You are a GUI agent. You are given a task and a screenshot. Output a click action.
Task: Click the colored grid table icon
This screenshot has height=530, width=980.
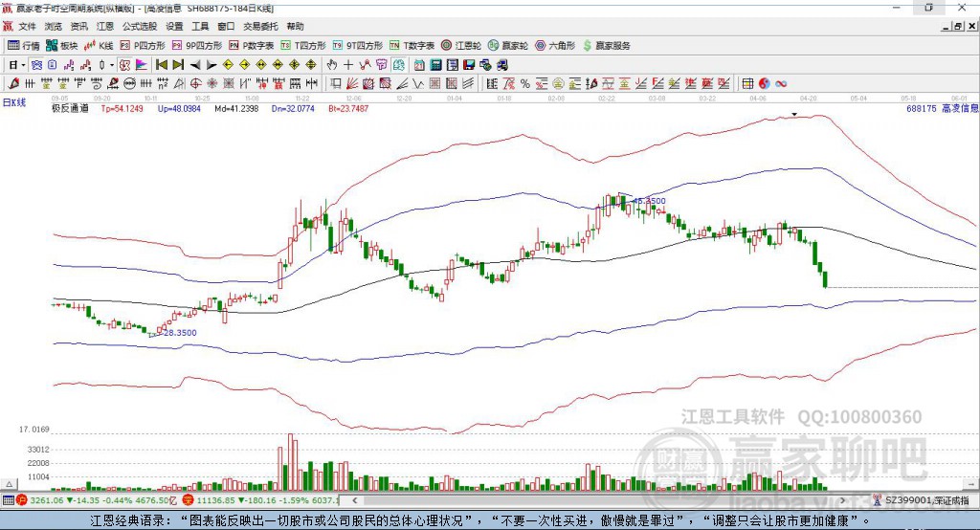pos(748,84)
